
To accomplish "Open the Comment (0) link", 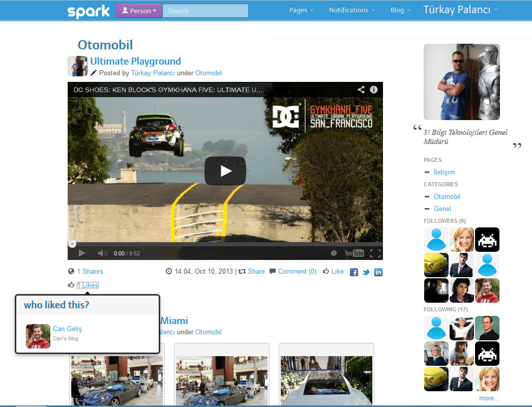I will pos(297,272).
